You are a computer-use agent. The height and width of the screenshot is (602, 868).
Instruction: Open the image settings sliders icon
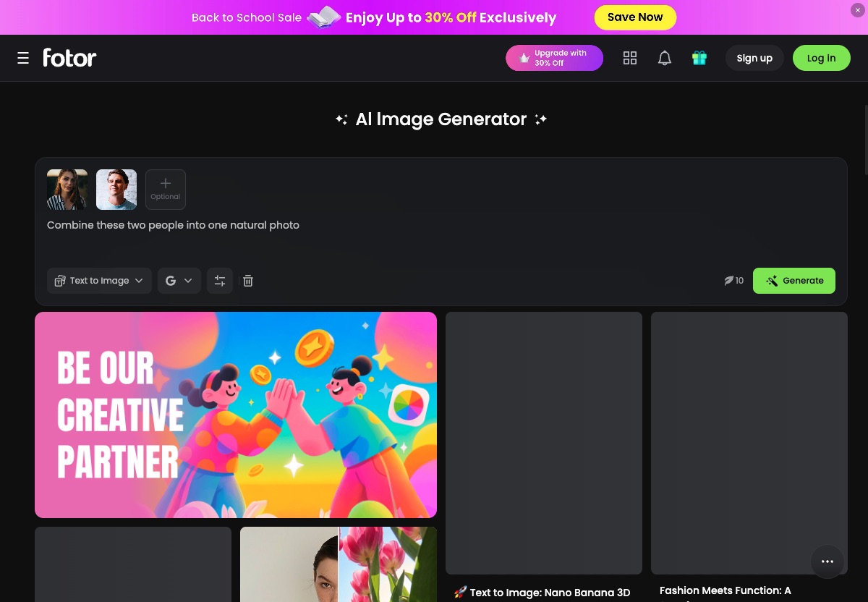[x=220, y=281]
